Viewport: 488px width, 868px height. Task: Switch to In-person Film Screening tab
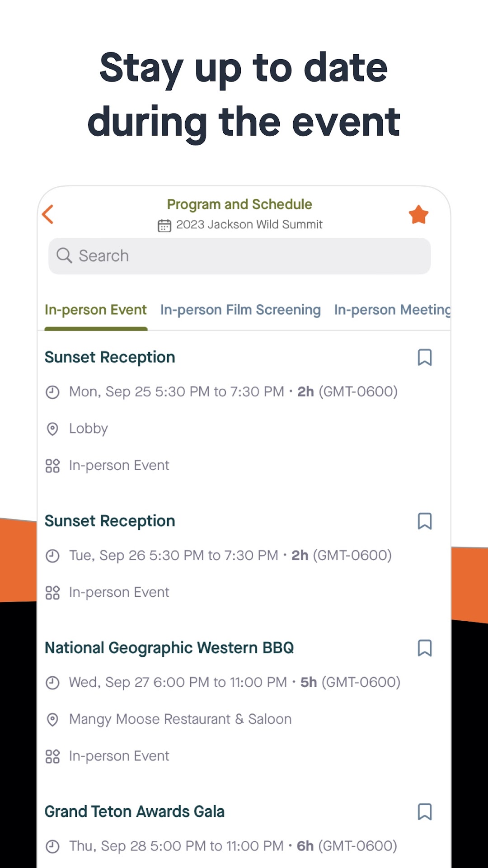(240, 310)
